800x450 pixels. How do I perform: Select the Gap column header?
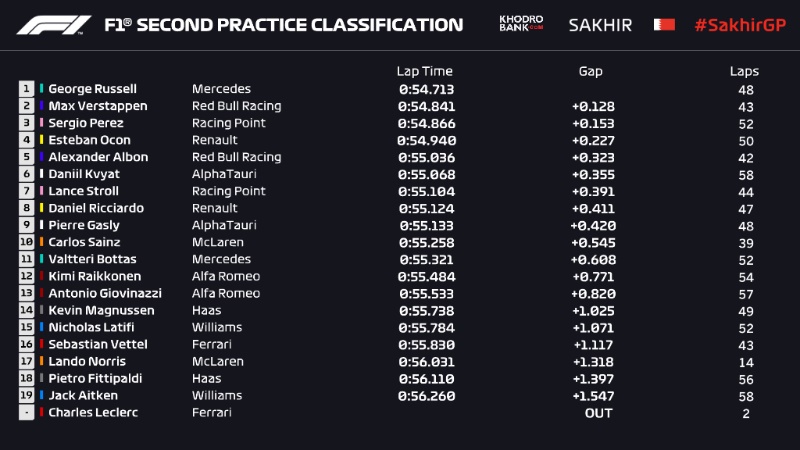(590, 71)
